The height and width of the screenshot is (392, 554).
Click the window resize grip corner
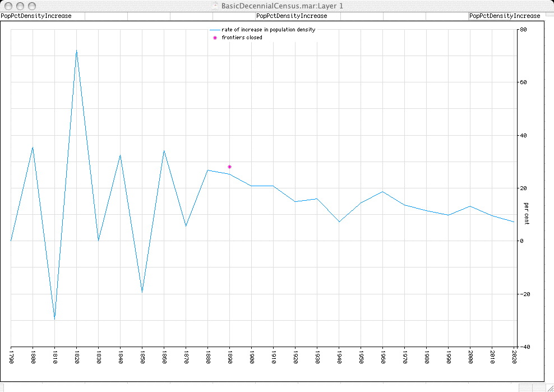tap(548, 387)
